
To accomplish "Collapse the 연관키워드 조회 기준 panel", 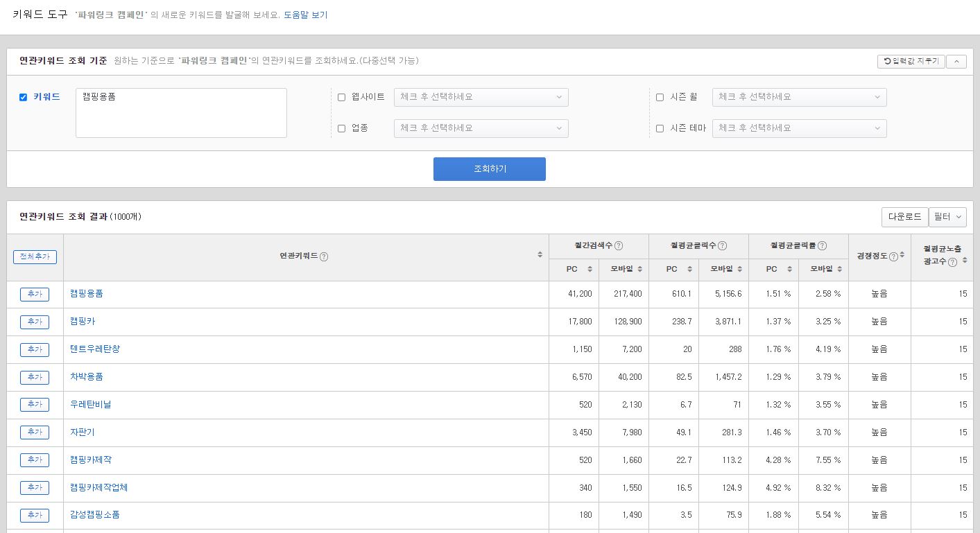I will click(956, 61).
